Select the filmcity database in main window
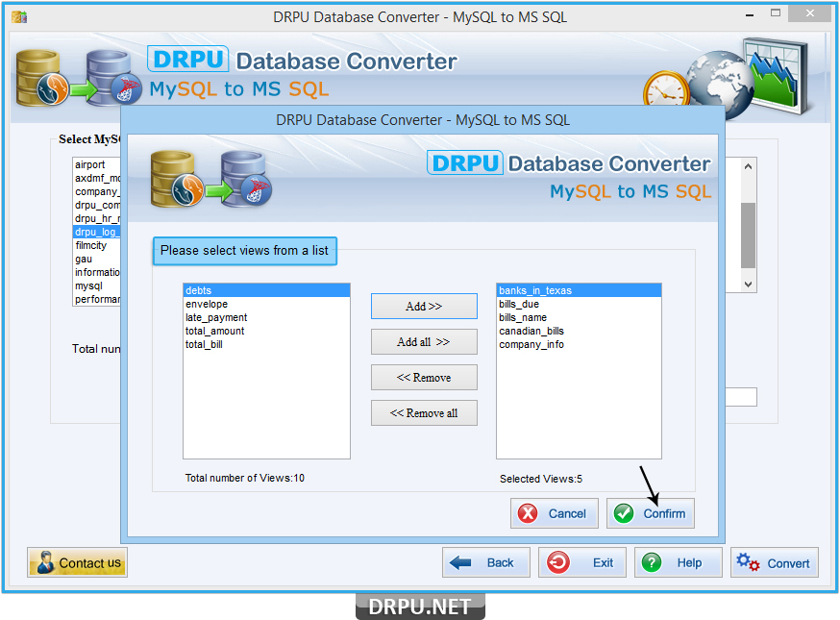The width and height of the screenshot is (840, 620). 96,245
